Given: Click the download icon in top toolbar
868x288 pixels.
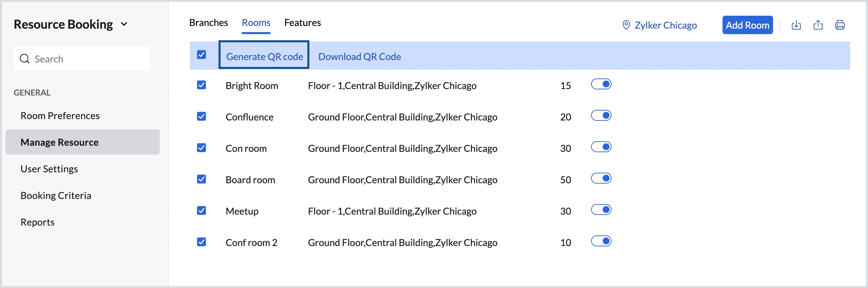Looking at the screenshot, I should (796, 25).
